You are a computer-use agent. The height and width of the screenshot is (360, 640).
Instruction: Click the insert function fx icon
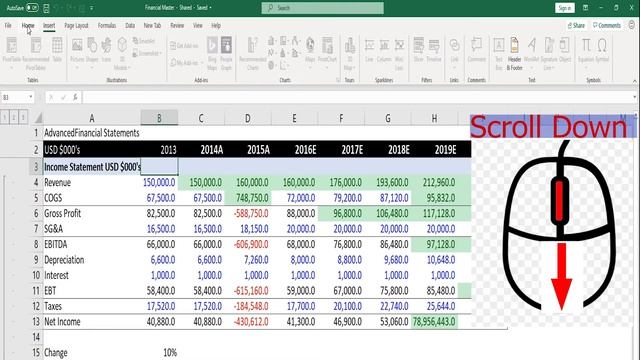[x=75, y=97]
